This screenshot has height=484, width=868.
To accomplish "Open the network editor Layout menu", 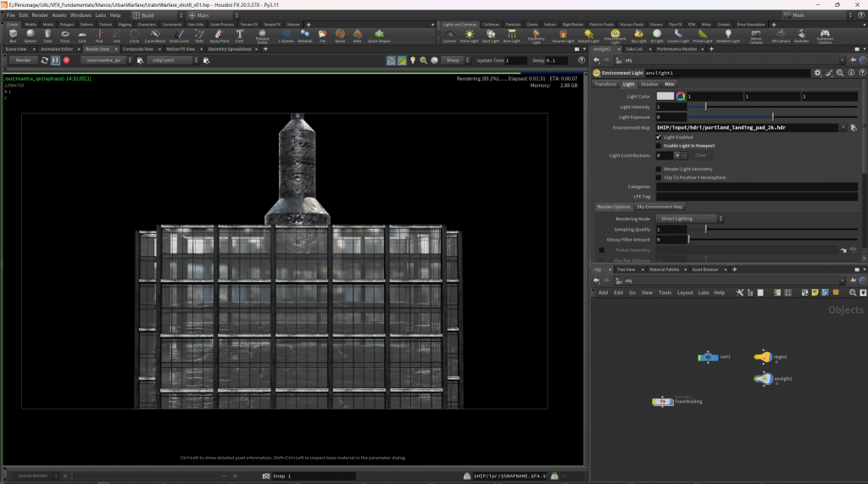I will pos(685,293).
